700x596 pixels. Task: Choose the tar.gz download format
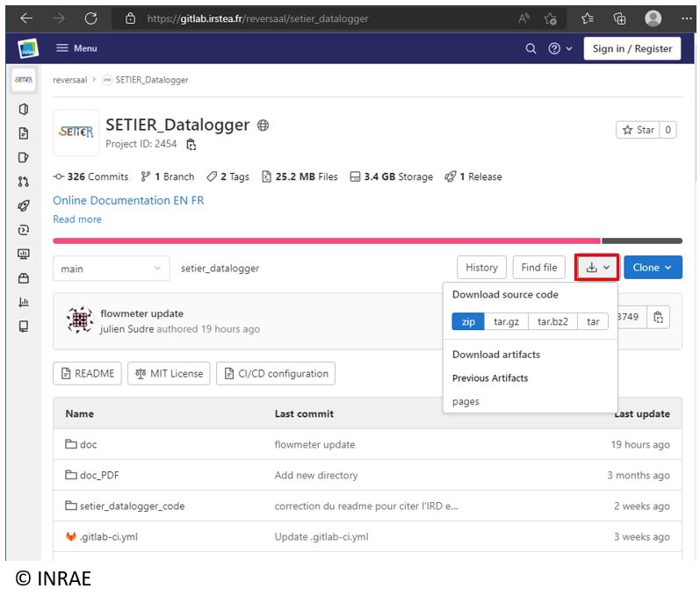(506, 322)
